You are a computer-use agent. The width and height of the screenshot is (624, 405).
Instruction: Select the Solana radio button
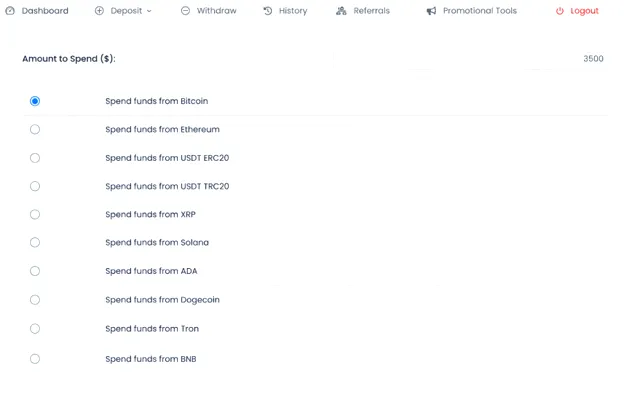pos(35,242)
